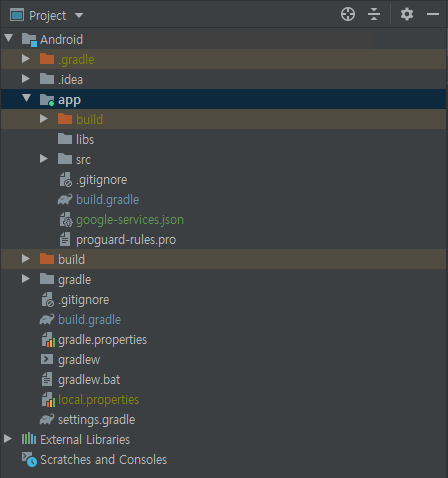
Task: Click the proguard-rules.pro file icon
Action: 65,239
